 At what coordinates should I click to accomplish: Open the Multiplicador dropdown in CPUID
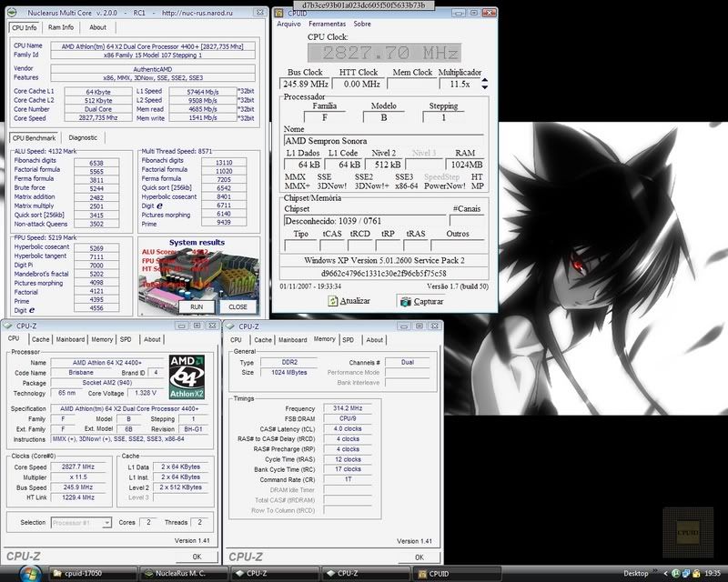484,84
